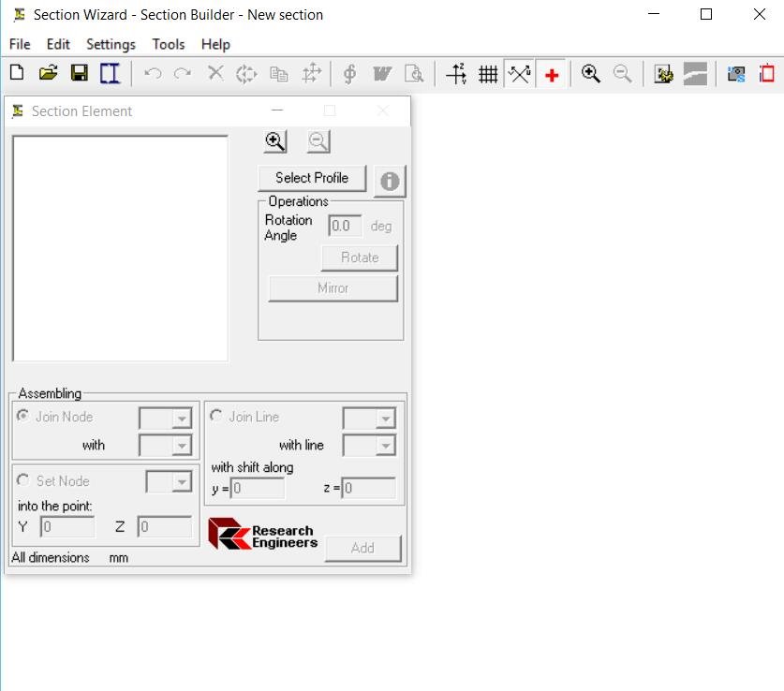Click the Select Profile button

[312, 178]
